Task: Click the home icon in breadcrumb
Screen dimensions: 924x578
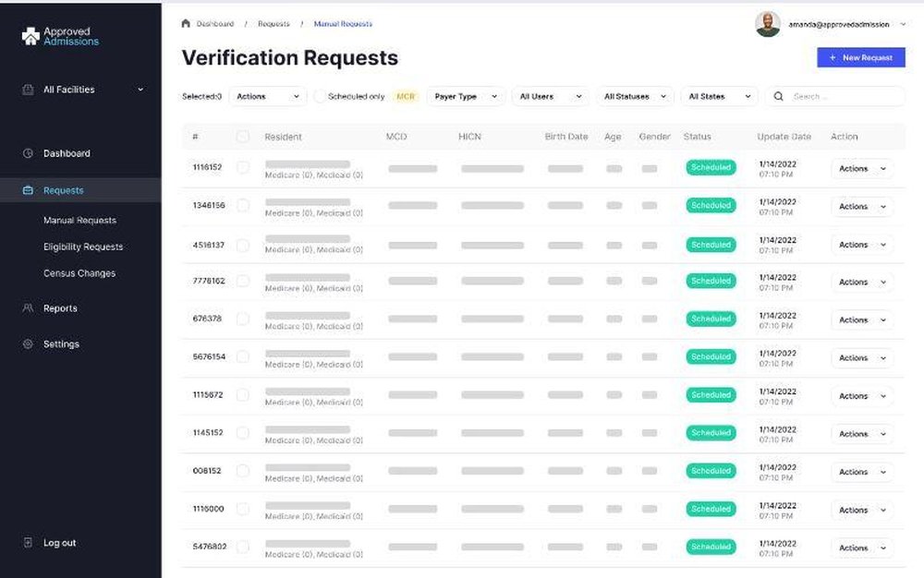Action: [x=186, y=24]
